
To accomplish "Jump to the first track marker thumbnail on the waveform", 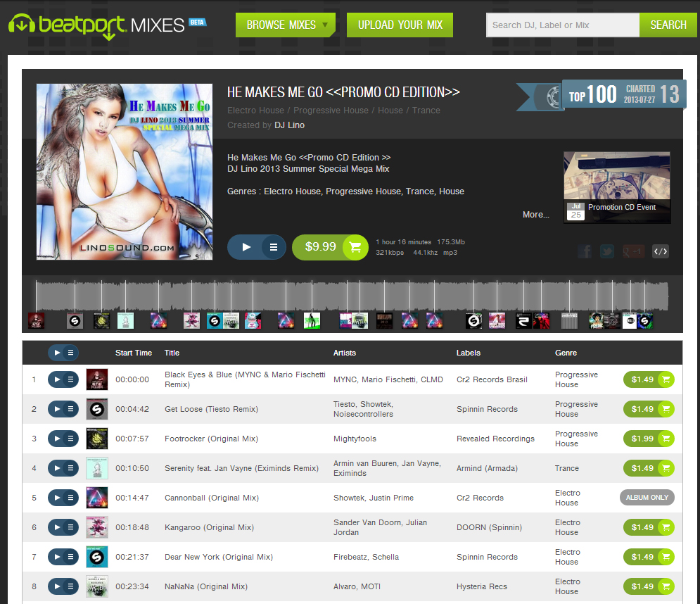I will (36, 321).
